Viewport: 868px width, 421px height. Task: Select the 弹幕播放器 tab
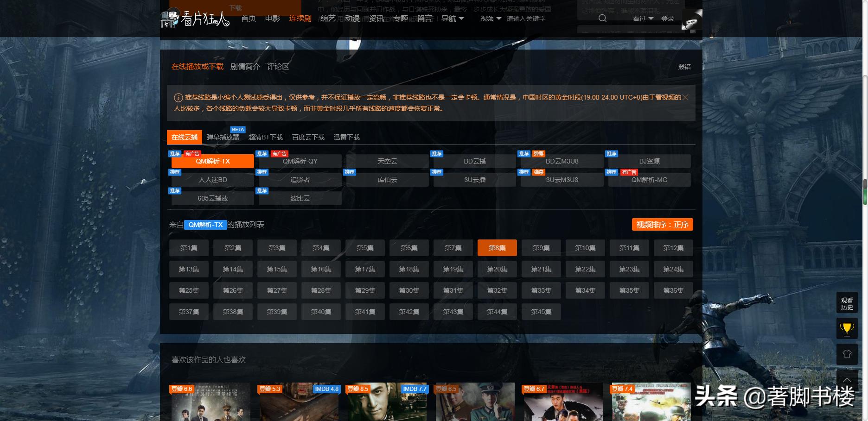click(x=223, y=137)
